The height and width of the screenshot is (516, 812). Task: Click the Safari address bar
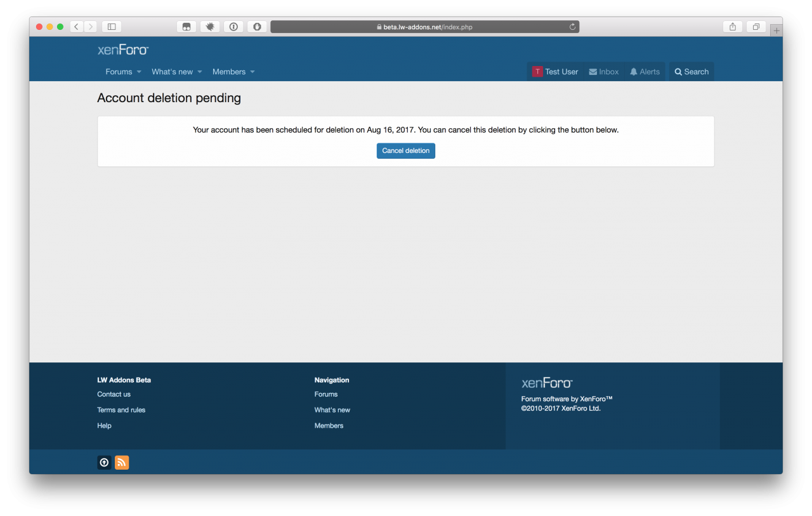tap(424, 27)
